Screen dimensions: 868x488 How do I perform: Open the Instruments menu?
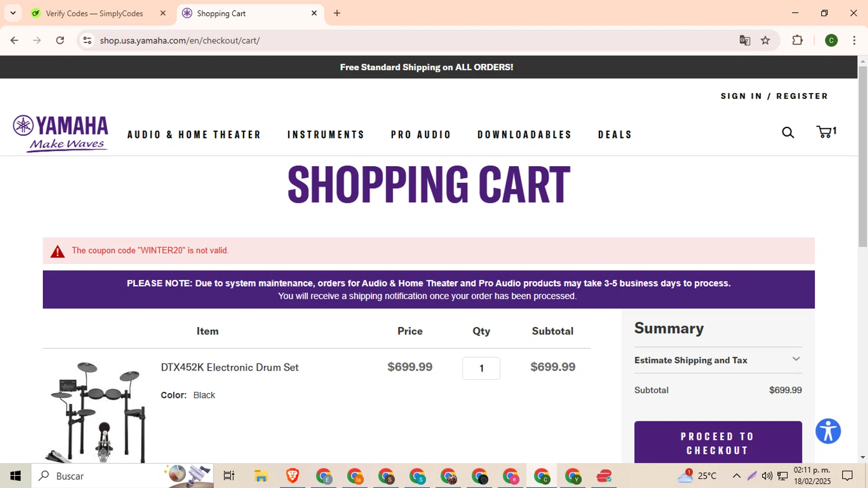pyautogui.click(x=326, y=135)
